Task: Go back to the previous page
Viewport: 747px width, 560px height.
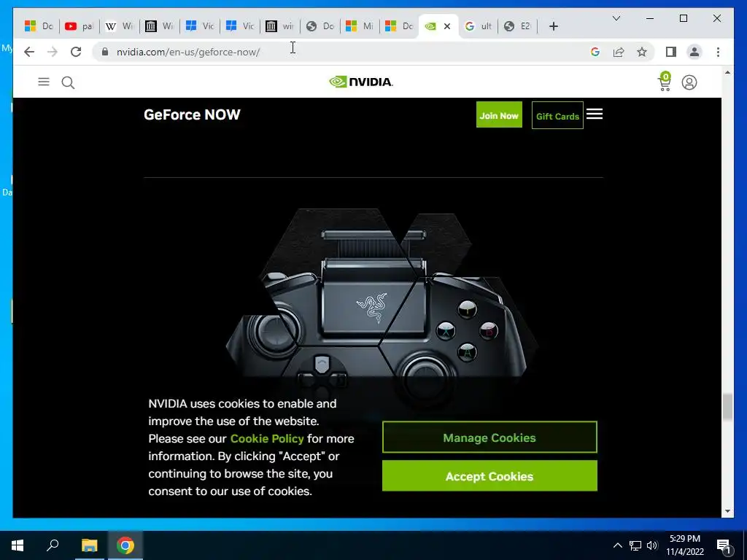Action: point(29,52)
